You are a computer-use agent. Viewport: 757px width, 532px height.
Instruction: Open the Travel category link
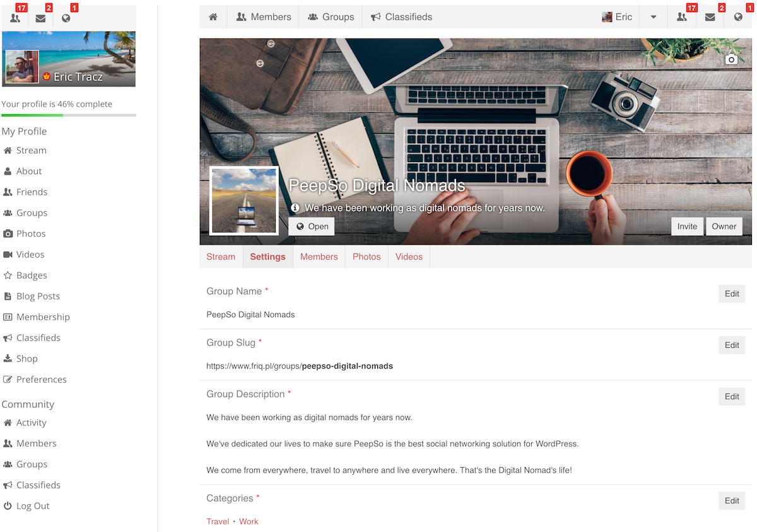[x=218, y=521]
